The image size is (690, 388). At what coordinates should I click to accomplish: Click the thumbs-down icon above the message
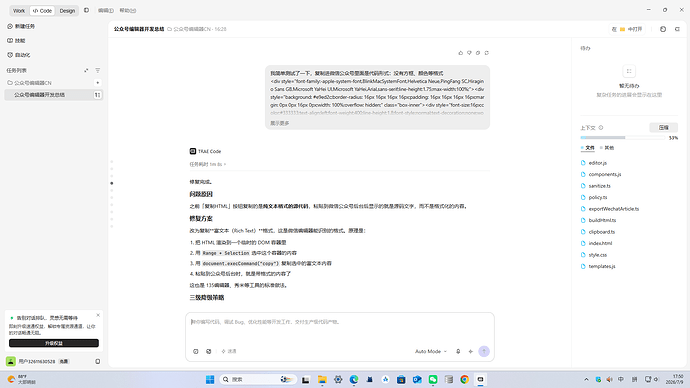click(469, 53)
